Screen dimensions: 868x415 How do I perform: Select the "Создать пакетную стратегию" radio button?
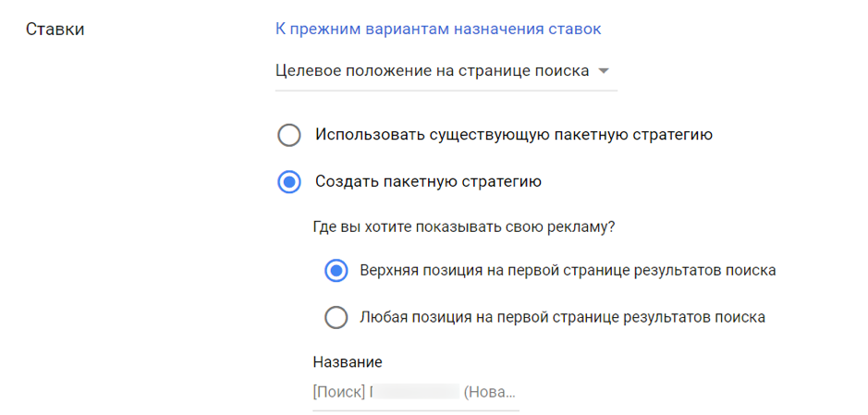pyautogui.click(x=289, y=182)
